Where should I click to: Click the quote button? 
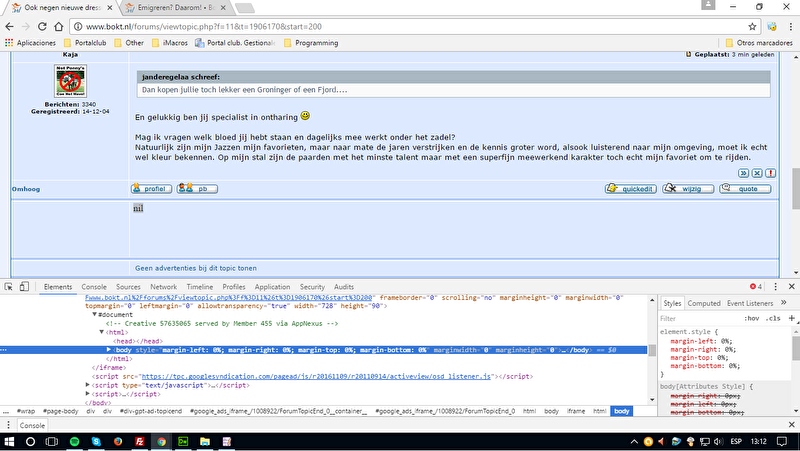coord(745,189)
